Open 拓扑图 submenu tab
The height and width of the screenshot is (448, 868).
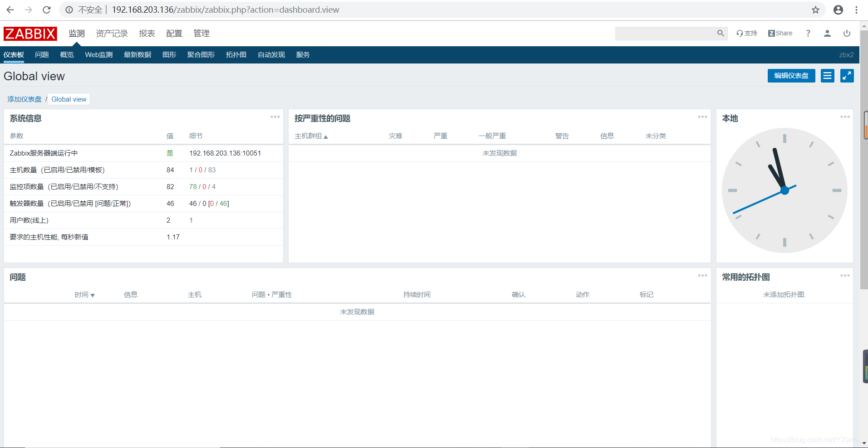click(x=236, y=55)
